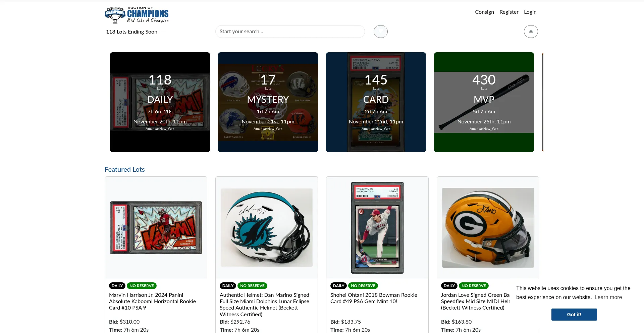The height and width of the screenshot is (333, 644).
Task: Click the NO RESERVE badge on the Jordan Love lot
Action: (x=474, y=286)
